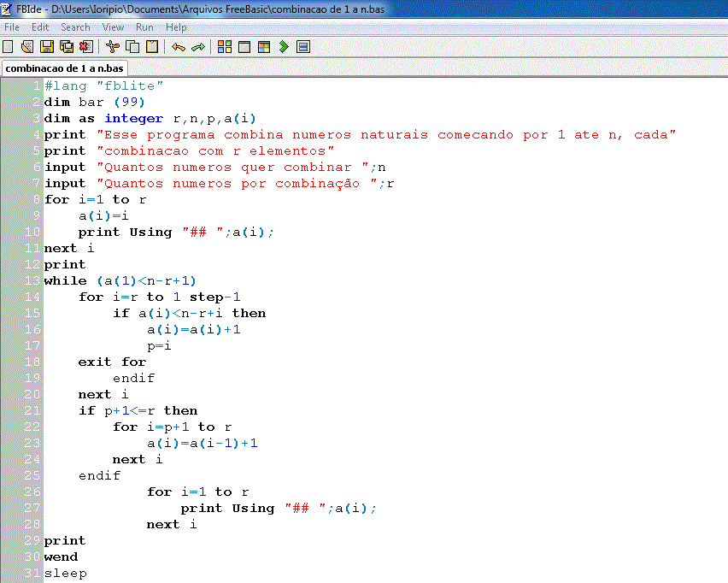Click the Compile icon with four squares
Viewport: 728px width, 583px height.
click(225, 46)
